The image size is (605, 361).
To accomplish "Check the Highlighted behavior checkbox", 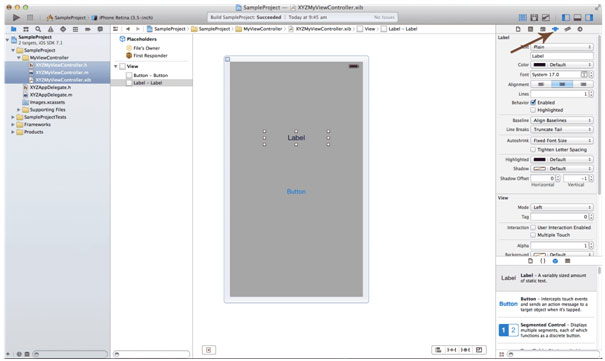I will 533,110.
